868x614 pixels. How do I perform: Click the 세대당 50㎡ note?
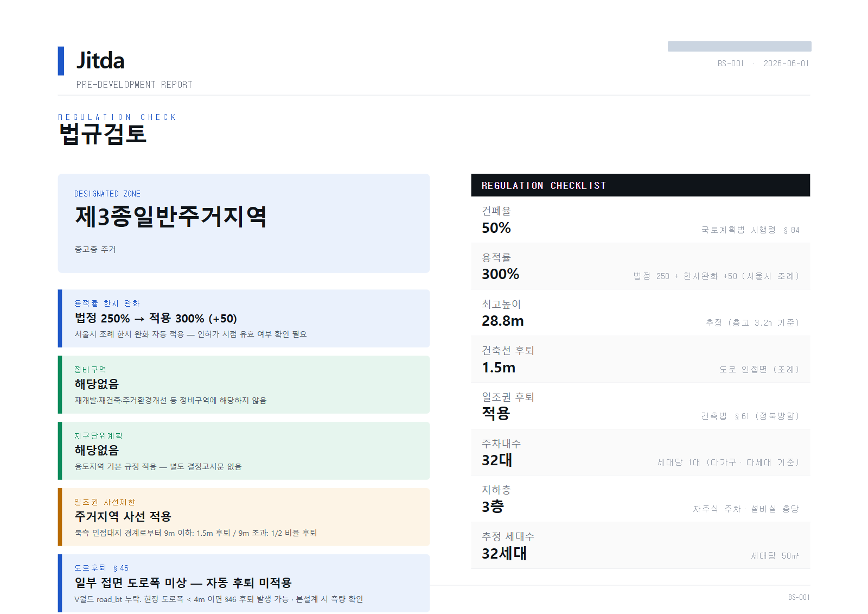pyautogui.click(x=775, y=556)
